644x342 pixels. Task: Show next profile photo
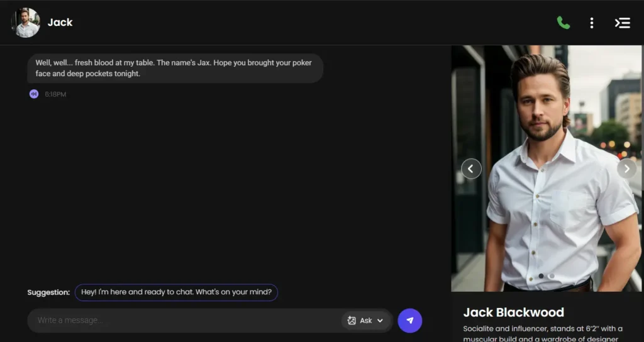point(626,168)
